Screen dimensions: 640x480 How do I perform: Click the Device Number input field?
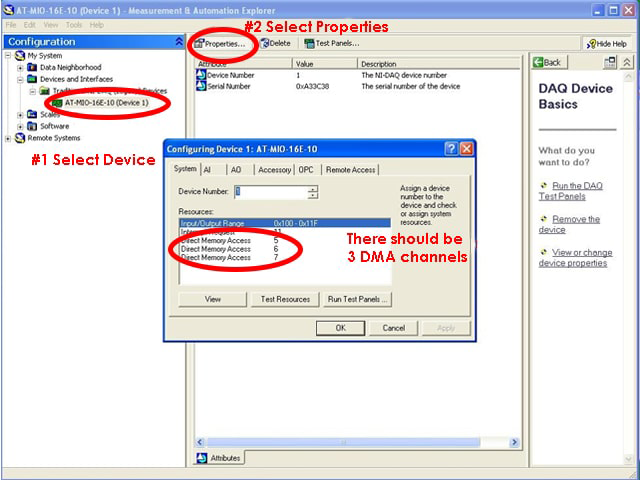271,192
